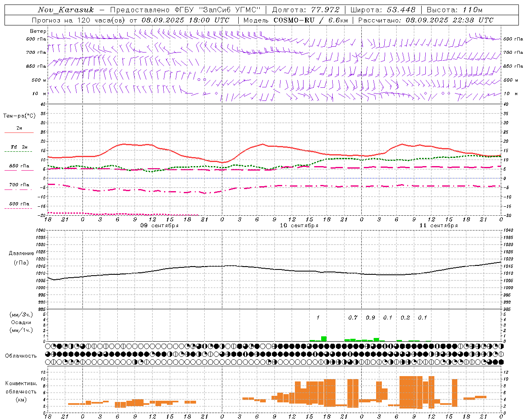Click the 'Осадки' precipitation label
Screen dimensions: 525x420
pyautogui.click(x=21, y=322)
